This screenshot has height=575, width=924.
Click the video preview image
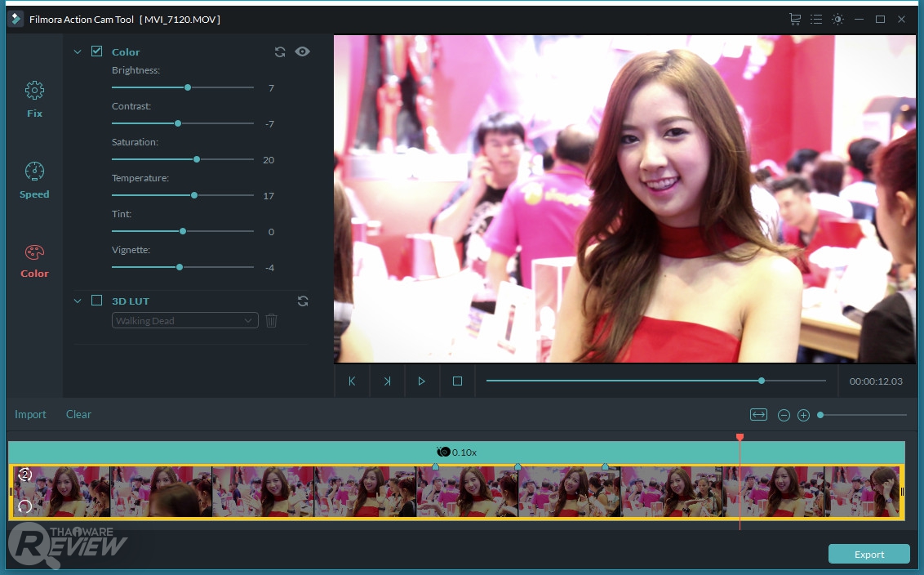click(x=624, y=198)
